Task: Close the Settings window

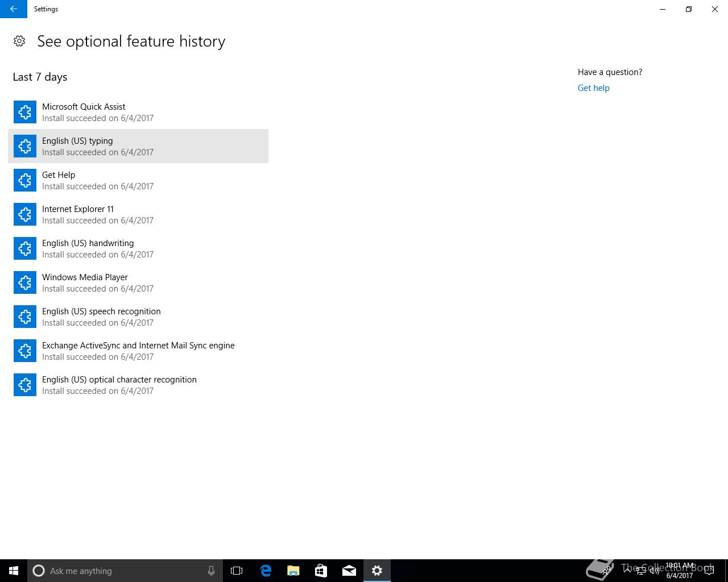Action: tap(715, 9)
